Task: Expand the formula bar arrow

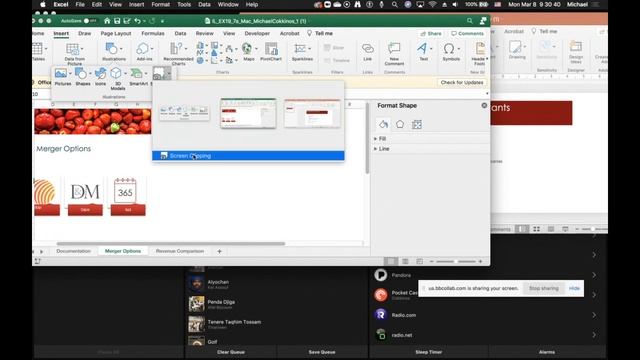Action: [x=487, y=93]
